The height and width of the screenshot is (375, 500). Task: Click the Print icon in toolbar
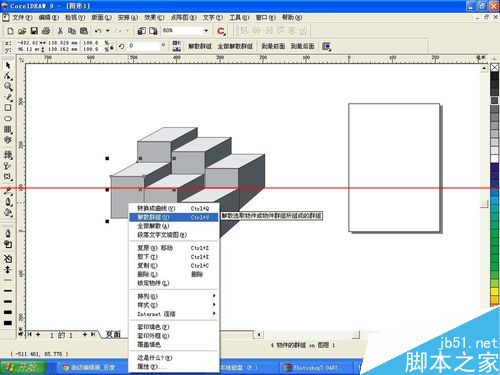click(46, 31)
